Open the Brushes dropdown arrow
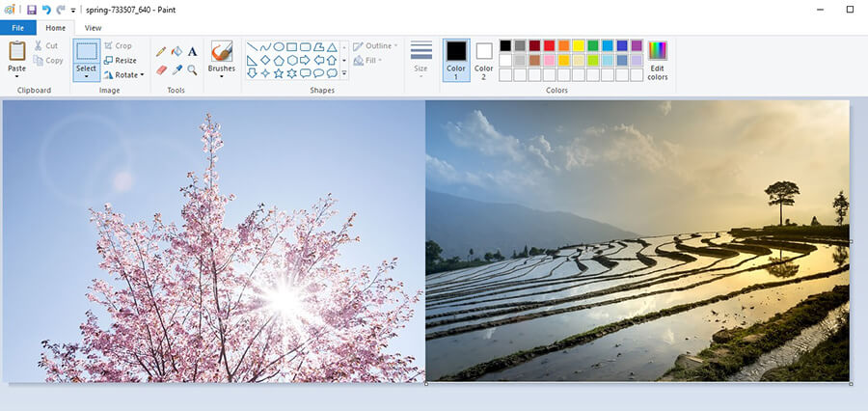Viewport: 868px width, 411px height. click(222, 76)
